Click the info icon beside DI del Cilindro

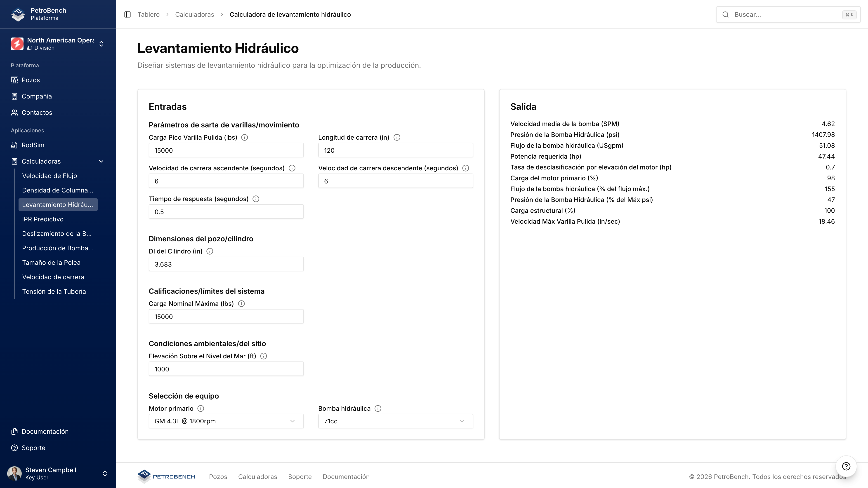pyautogui.click(x=210, y=251)
